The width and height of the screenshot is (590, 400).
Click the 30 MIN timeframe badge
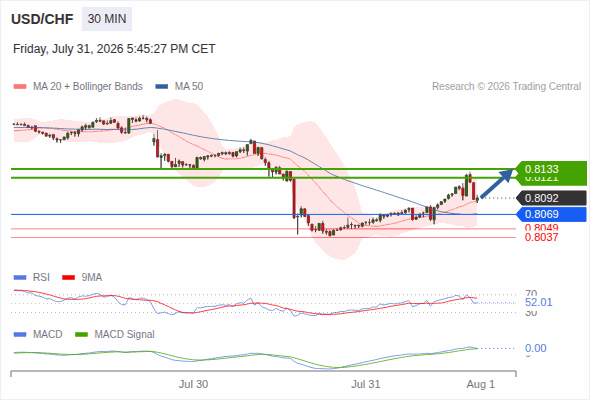pyautogui.click(x=107, y=19)
